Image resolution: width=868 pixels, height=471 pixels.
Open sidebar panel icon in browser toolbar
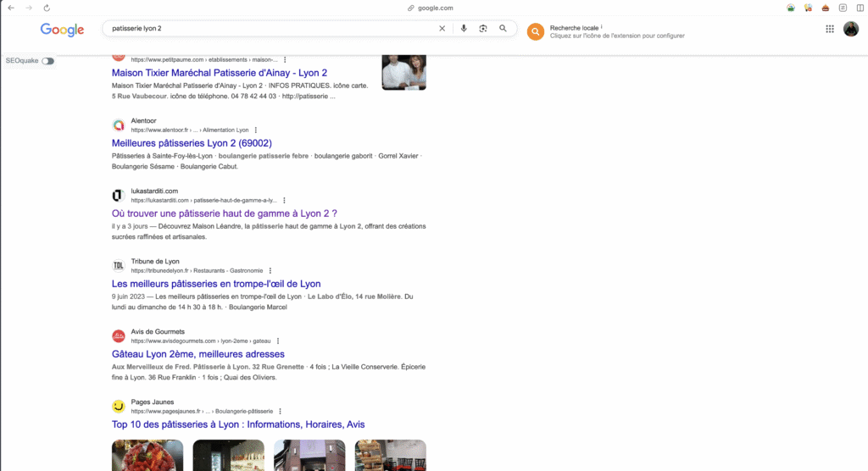tap(860, 8)
